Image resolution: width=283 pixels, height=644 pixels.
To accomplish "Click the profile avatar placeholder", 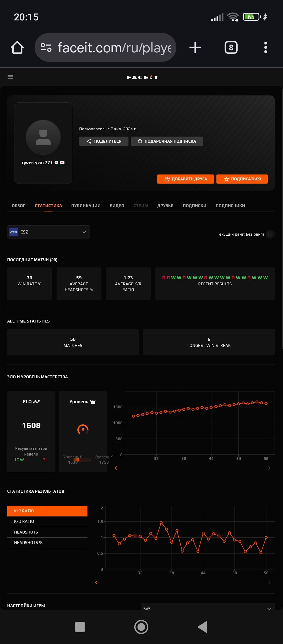I will [x=43, y=137].
